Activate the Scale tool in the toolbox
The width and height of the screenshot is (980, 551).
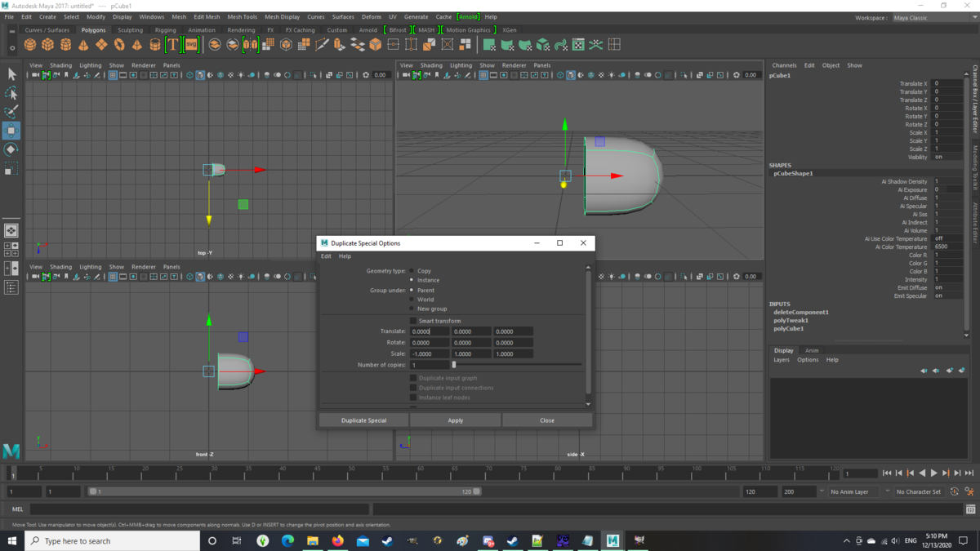[x=11, y=168]
